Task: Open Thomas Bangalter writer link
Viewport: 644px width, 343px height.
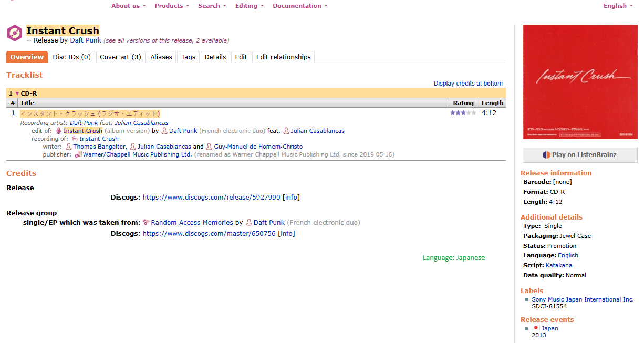Action: tap(99, 147)
